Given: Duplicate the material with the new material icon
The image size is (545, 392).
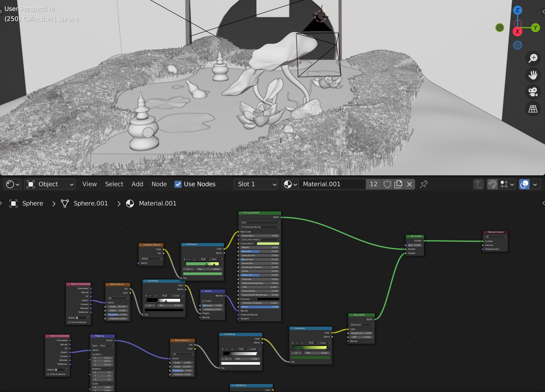Looking at the screenshot, I should click(x=398, y=184).
